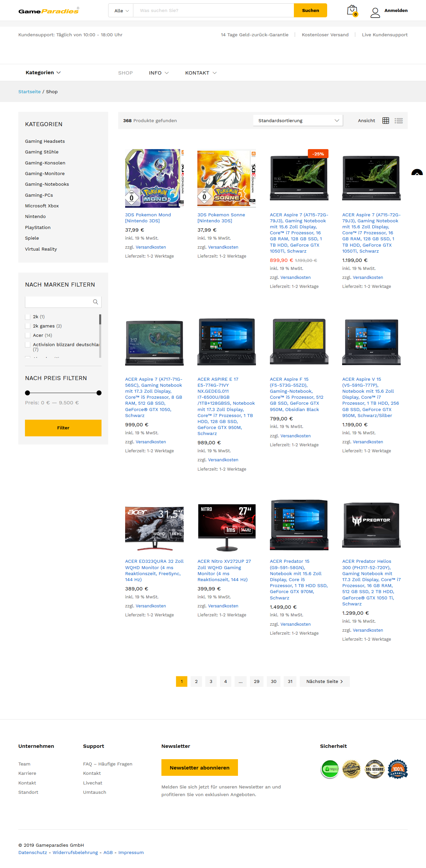Image resolution: width=426 pixels, height=868 pixels.
Task: Click the Suchen search button
Action: pyautogui.click(x=311, y=10)
